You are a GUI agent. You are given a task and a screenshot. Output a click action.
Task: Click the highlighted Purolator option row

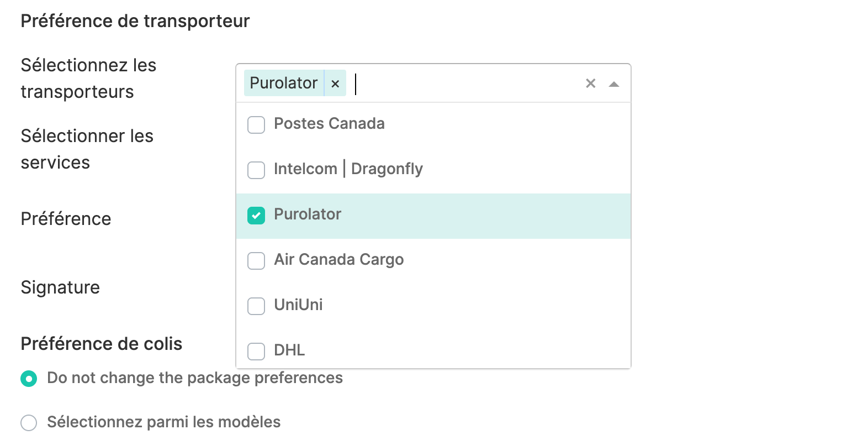433,216
